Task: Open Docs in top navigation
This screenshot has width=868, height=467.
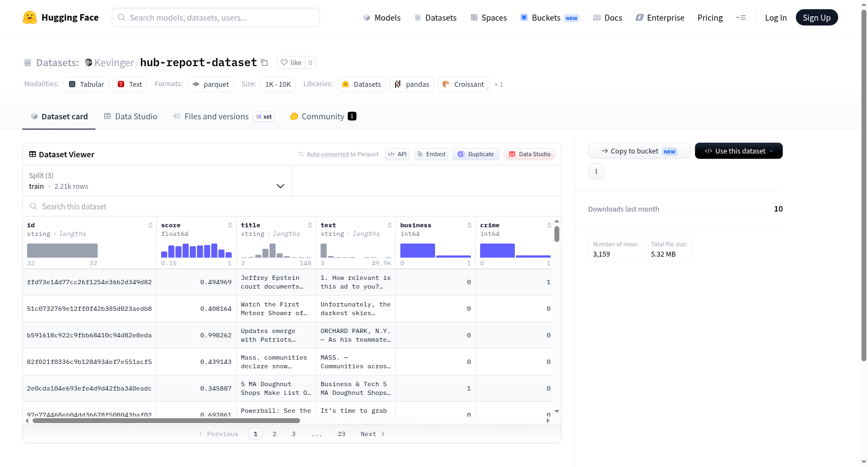Action: tap(607, 17)
